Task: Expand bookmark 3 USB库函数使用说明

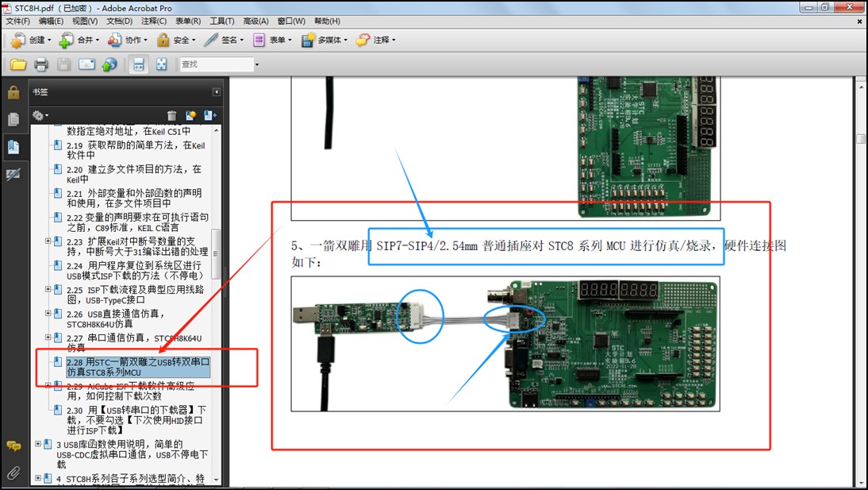Action: pos(38,444)
